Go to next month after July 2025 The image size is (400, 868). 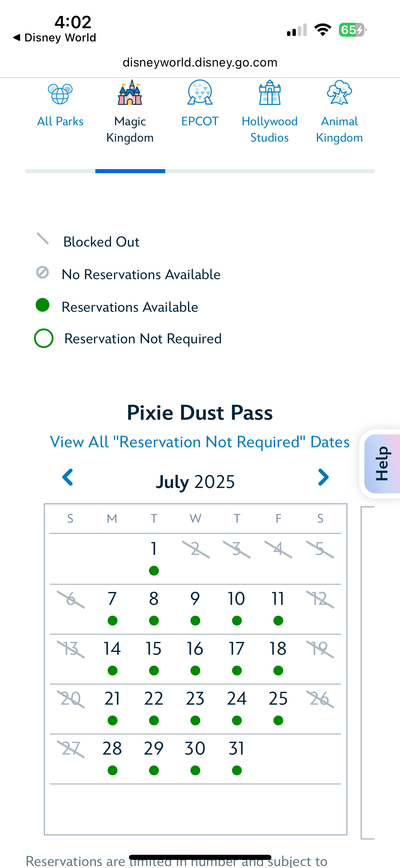coord(323,477)
